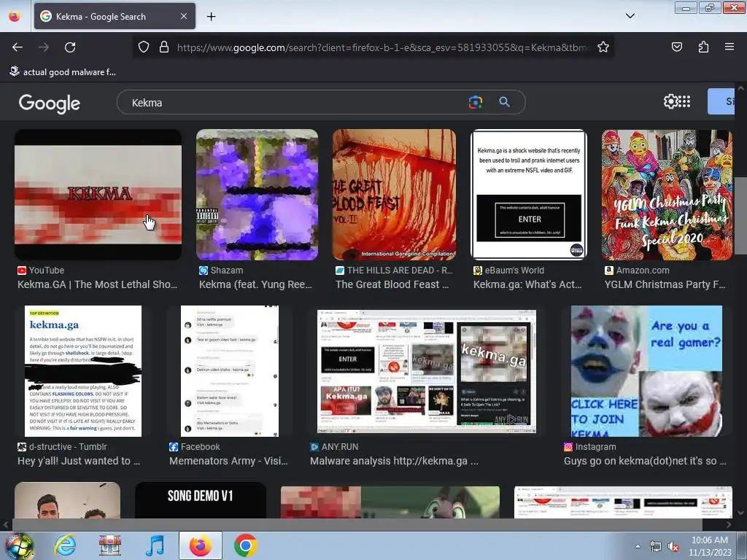Open the 'Are you a real gamer?' thumbnail
Viewport: 747px width, 560px height.
pos(646,371)
